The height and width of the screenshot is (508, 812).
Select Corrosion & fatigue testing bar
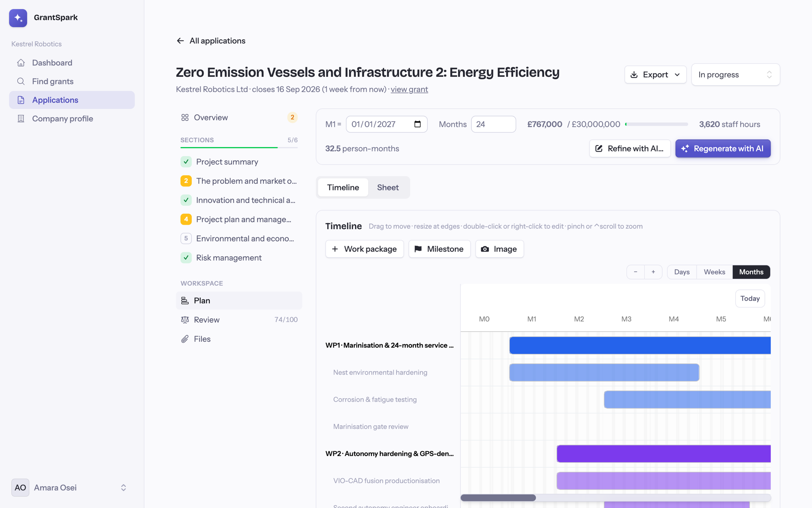687,400
